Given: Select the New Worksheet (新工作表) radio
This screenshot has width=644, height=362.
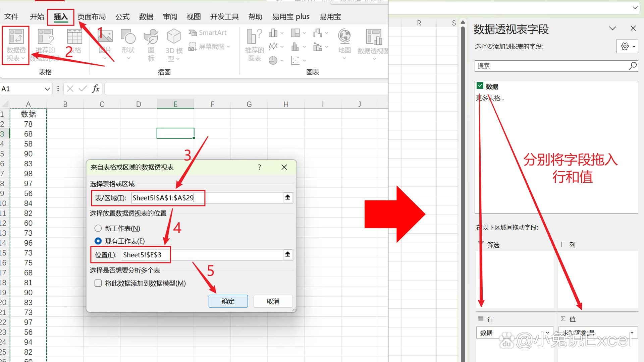Looking at the screenshot, I should click(98, 228).
